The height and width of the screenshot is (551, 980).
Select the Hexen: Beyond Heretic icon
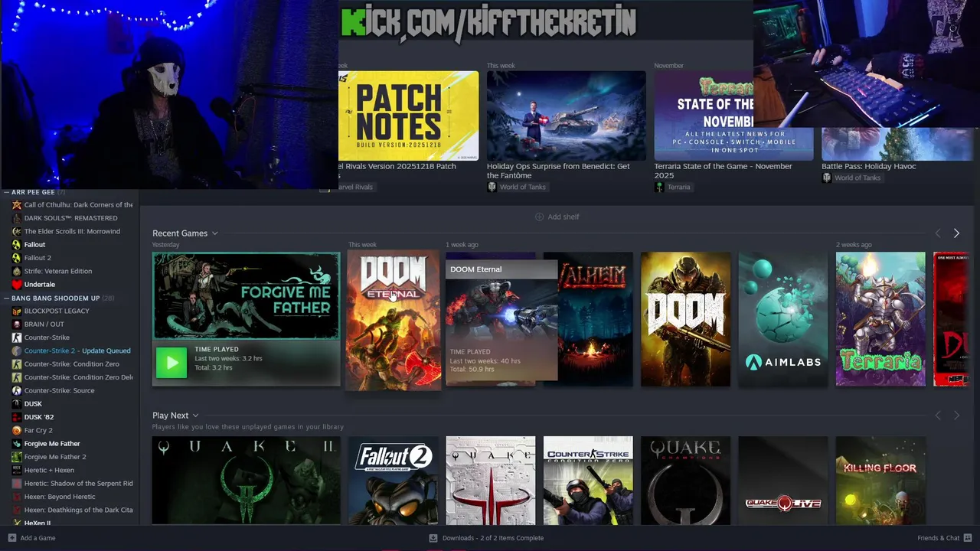click(x=17, y=497)
